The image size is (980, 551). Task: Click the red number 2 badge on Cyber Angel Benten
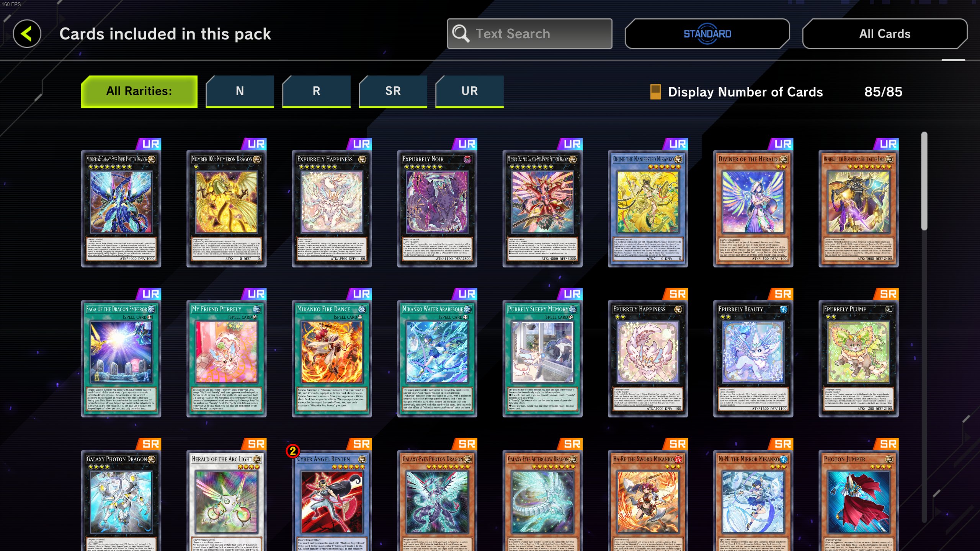click(x=293, y=451)
